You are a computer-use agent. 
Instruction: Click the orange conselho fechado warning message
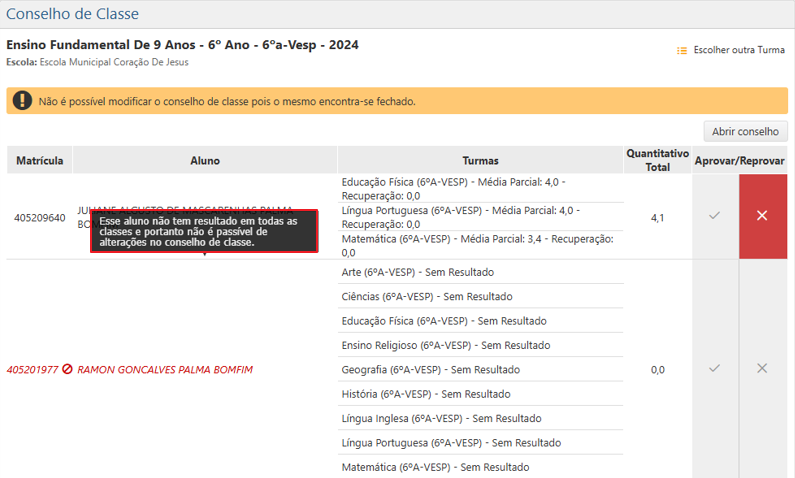point(397,101)
